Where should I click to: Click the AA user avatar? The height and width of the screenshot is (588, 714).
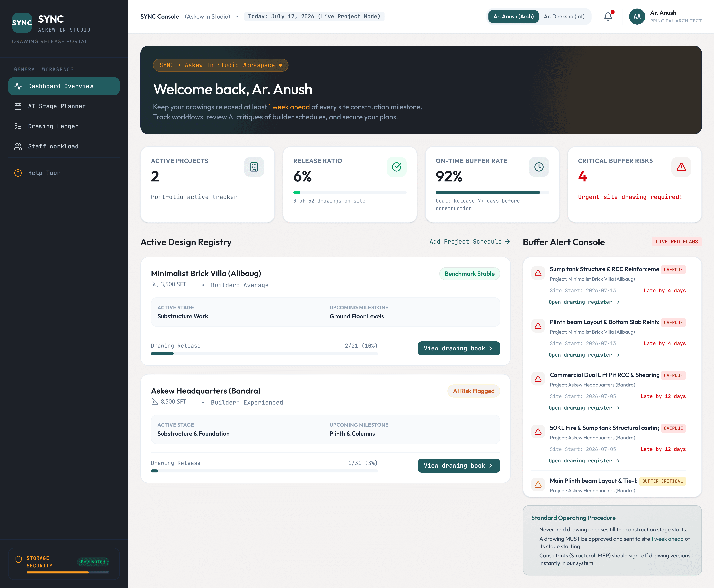(637, 17)
